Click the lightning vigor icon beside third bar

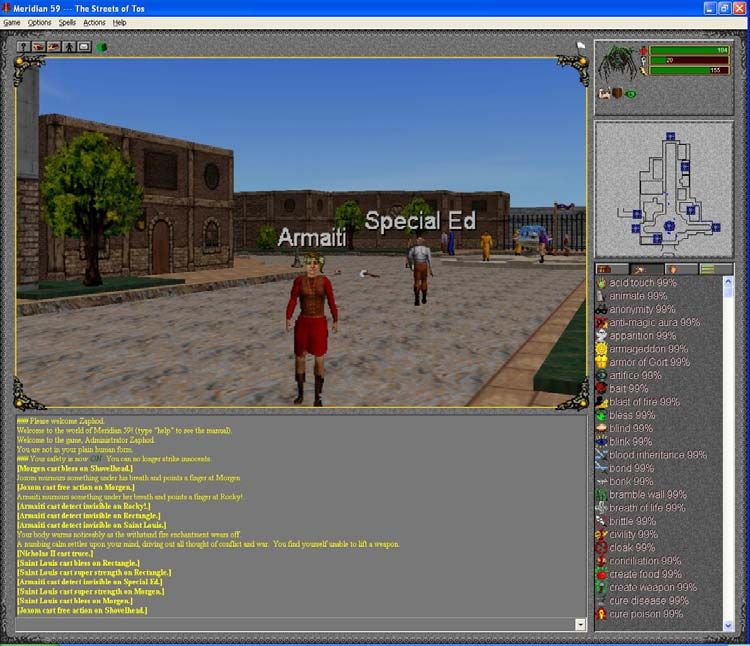pos(644,71)
